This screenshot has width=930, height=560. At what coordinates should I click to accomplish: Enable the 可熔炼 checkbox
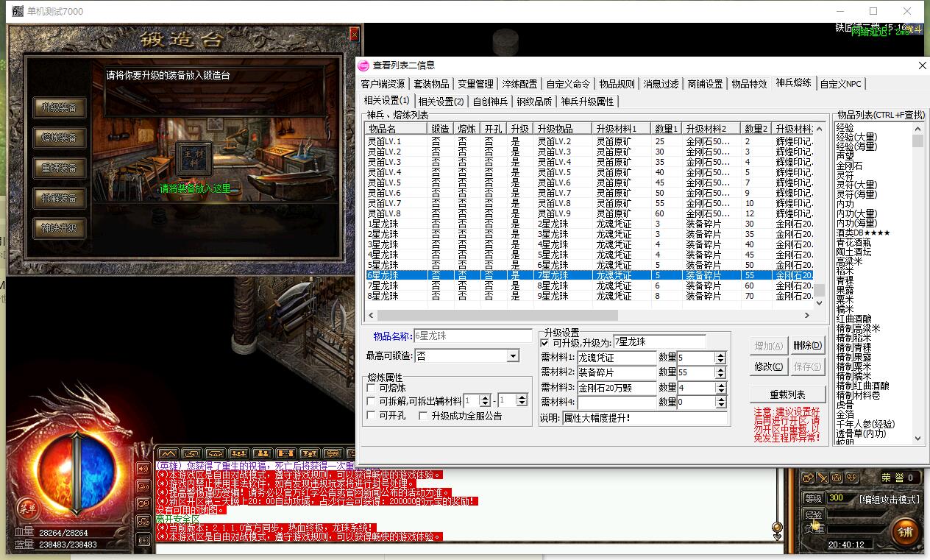(372, 388)
